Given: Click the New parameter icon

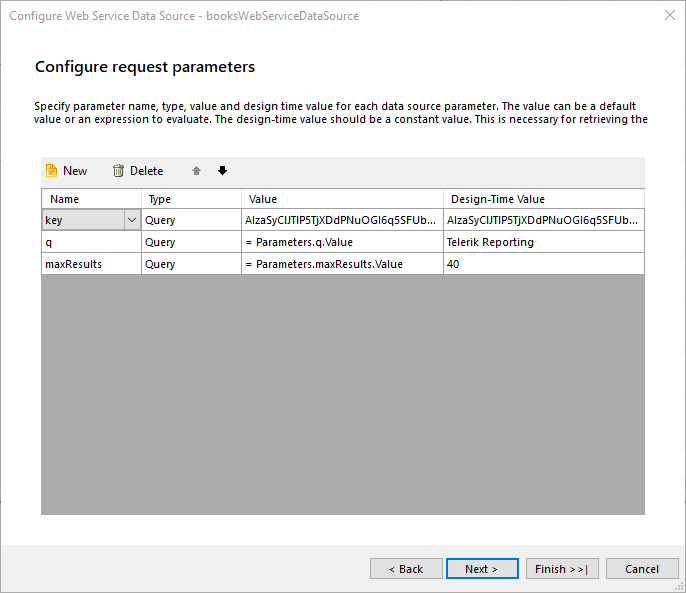Looking at the screenshot, I should pos(51,171).
